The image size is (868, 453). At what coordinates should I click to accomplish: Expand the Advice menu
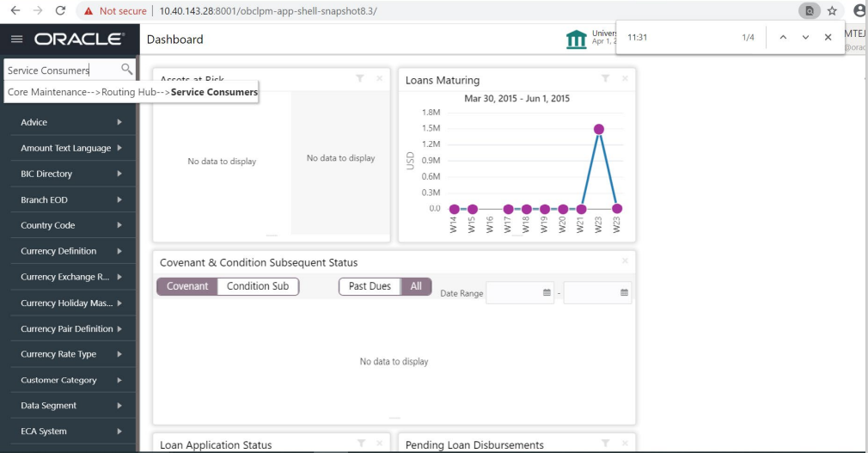(72, 122)
